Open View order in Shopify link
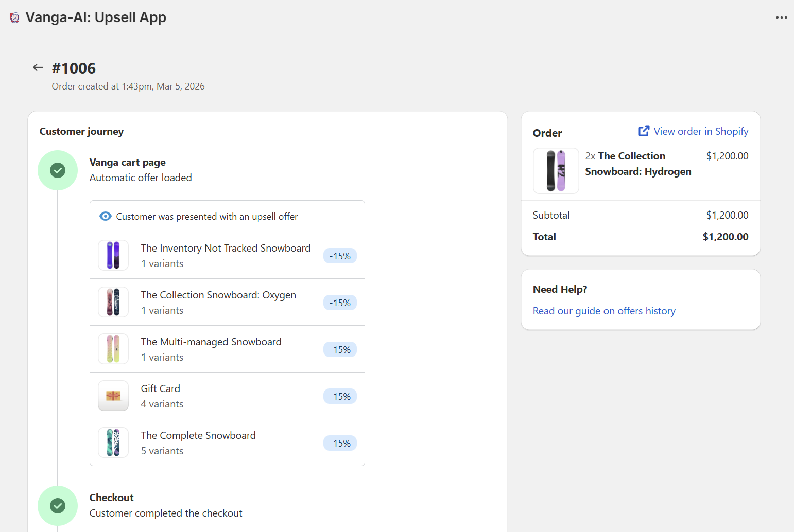This screenshot has width=794, height=532. point(700,131)
